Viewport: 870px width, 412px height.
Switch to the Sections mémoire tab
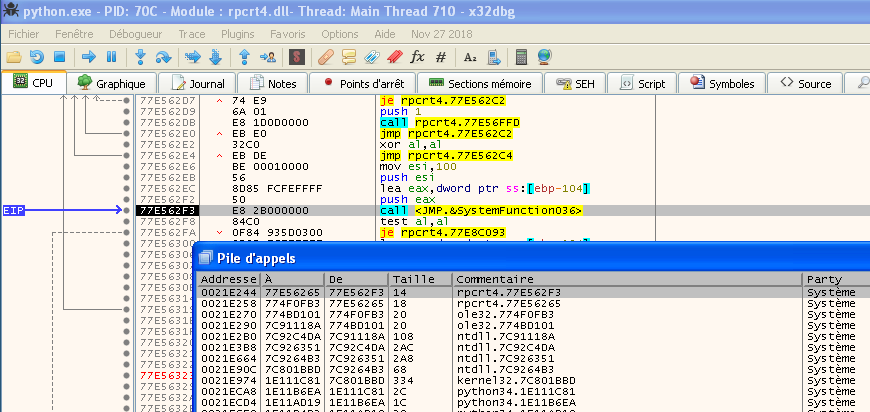coord(480,84)
